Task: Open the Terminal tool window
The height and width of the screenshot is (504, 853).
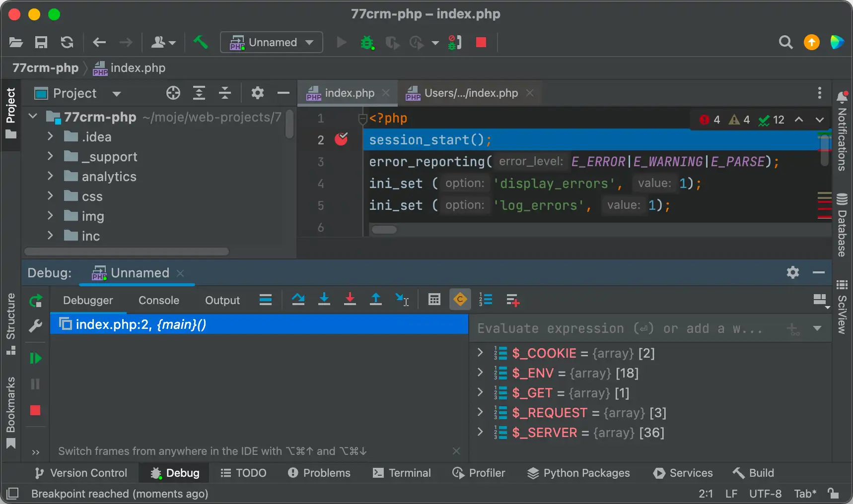Action: pyautogui.click(x=402, y=473)
